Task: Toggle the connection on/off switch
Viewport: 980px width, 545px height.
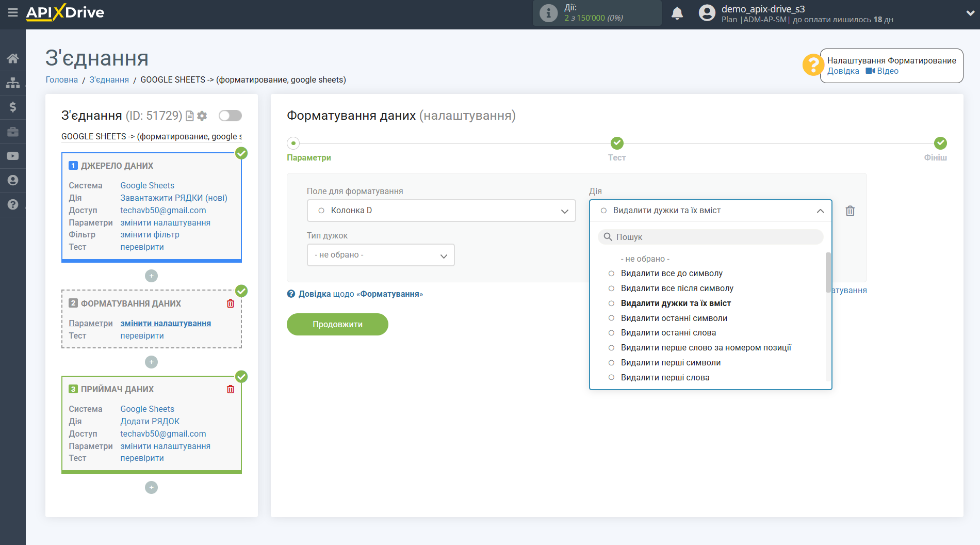Action: click(230, 116)
